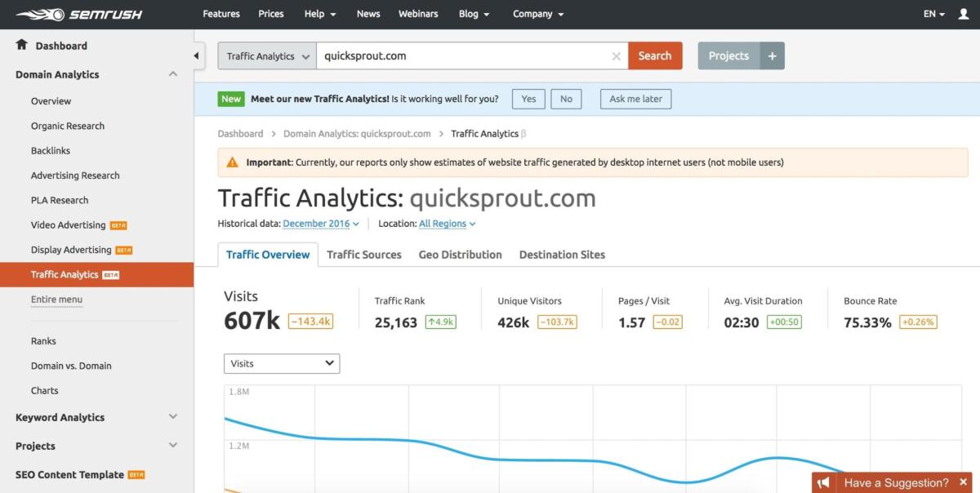Open Display Advertising in the sidebar
Image resolution: width=980 pixels, height=493 pixels.
[x=71, y=250]
